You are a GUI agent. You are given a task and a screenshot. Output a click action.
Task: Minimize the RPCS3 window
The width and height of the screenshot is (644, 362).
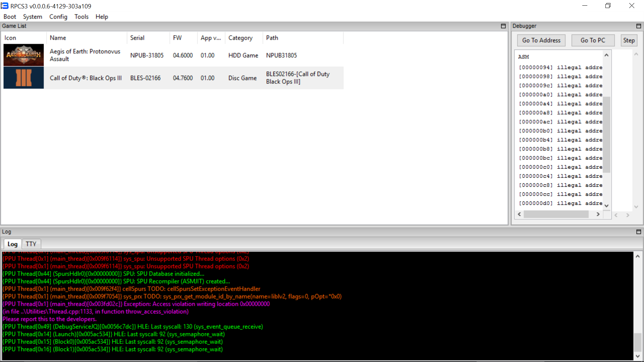coord(585,6)
